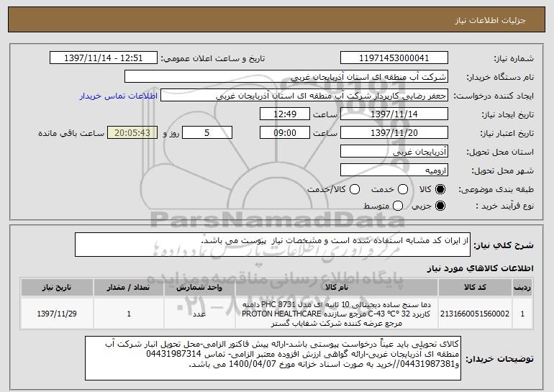Click the delivery city field ارومیه
Screen dimensions: 554x392
(394, 170)
